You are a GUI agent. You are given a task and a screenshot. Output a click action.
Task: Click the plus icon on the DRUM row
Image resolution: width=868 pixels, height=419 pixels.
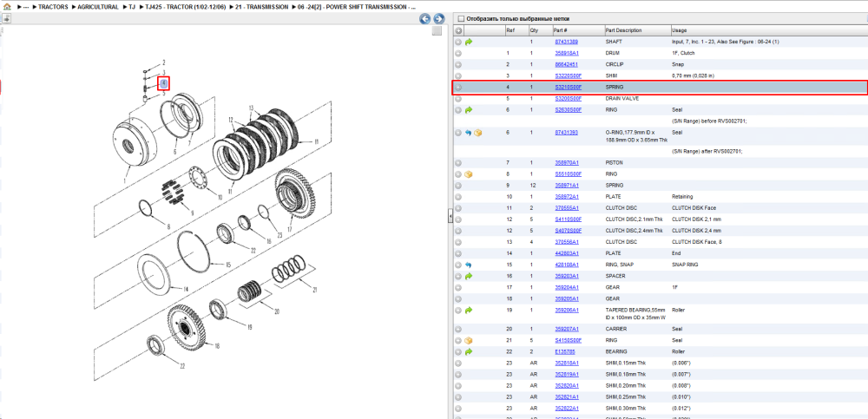(x=458, y=53)
